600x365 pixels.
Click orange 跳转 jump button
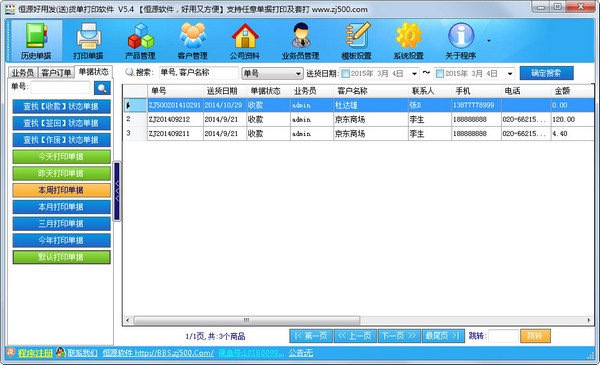click(x=535, y=336)
